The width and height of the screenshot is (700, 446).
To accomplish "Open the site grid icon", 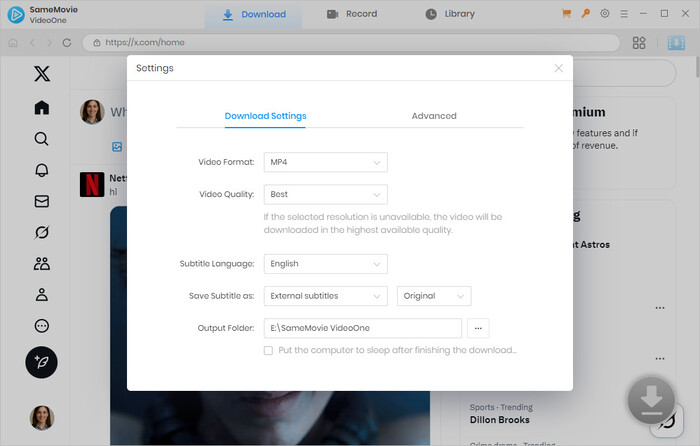I will (639, 43).
